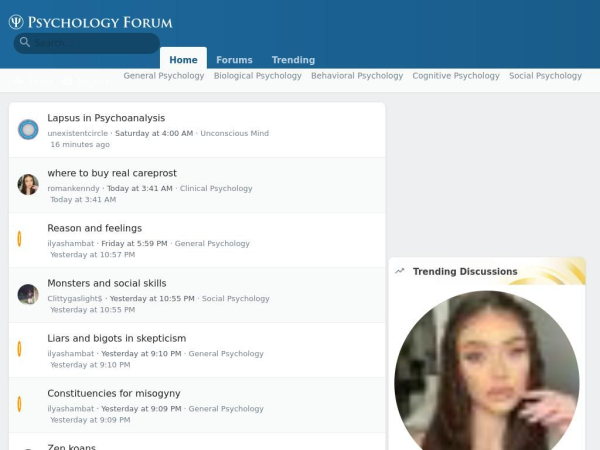Image resolution: width=600 pixels, height=450 pixels.
Task: Click username Clittygaslight$
Action: pyautogui.click(x=75, y=298)
